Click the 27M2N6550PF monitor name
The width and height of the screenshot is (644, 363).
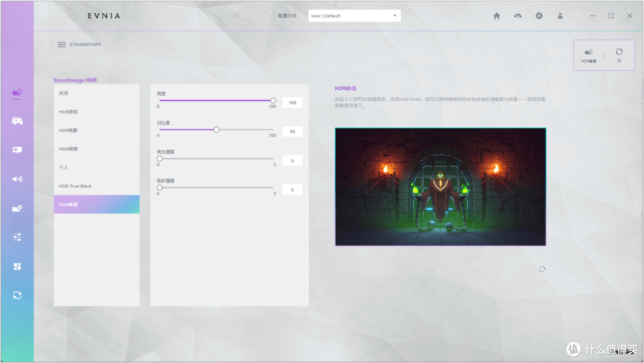click(x=85, y=44)
